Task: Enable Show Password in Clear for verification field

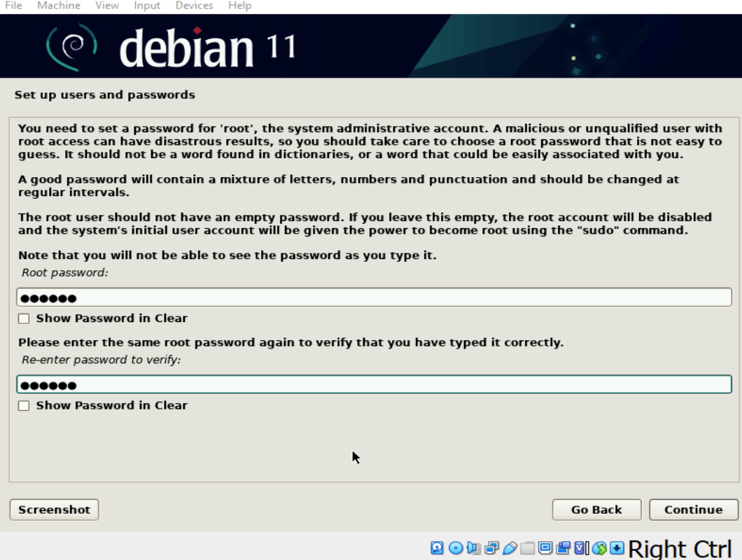Action: point(23,405)
